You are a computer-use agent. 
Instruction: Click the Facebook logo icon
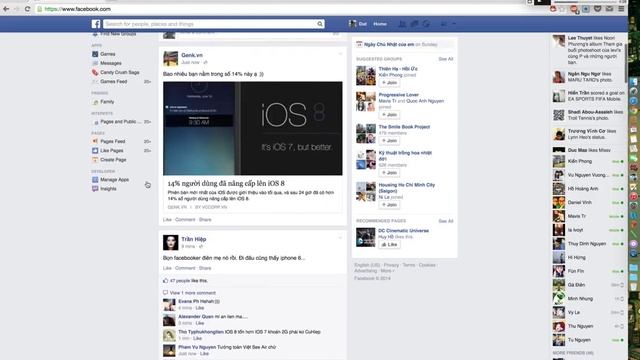pos(96,24)
